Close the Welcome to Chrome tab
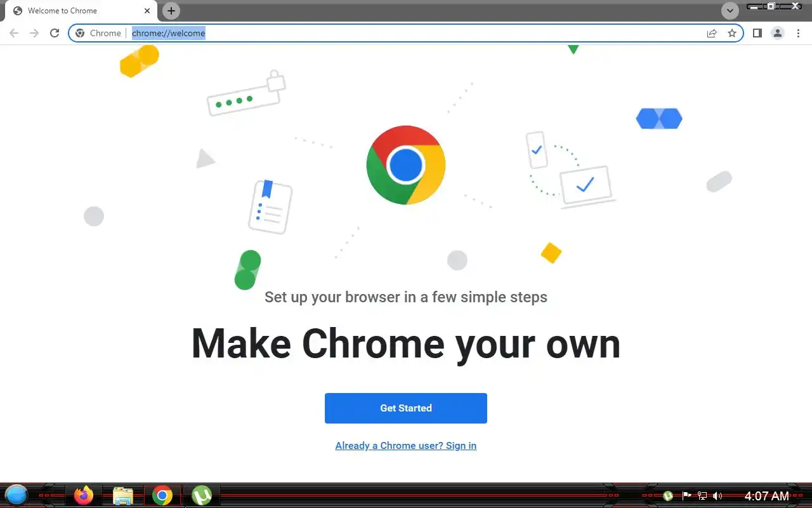812x508 pixels. coord(147,11)
